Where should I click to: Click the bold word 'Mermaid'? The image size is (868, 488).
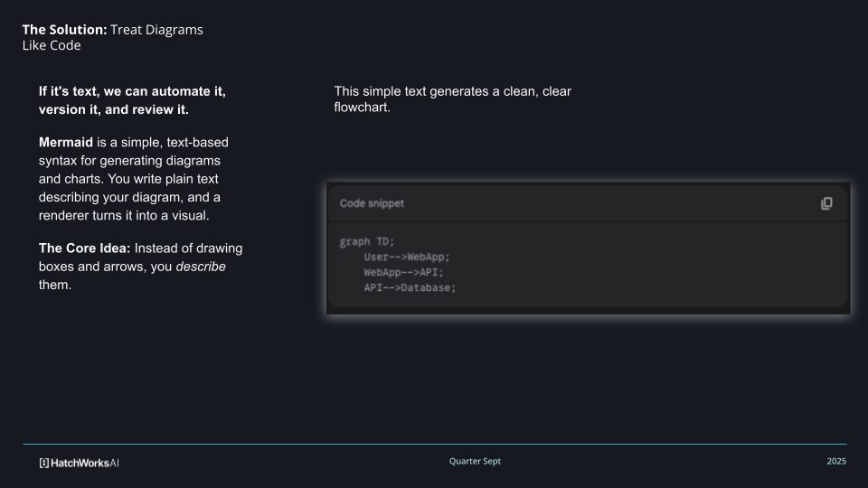[66, 143]
